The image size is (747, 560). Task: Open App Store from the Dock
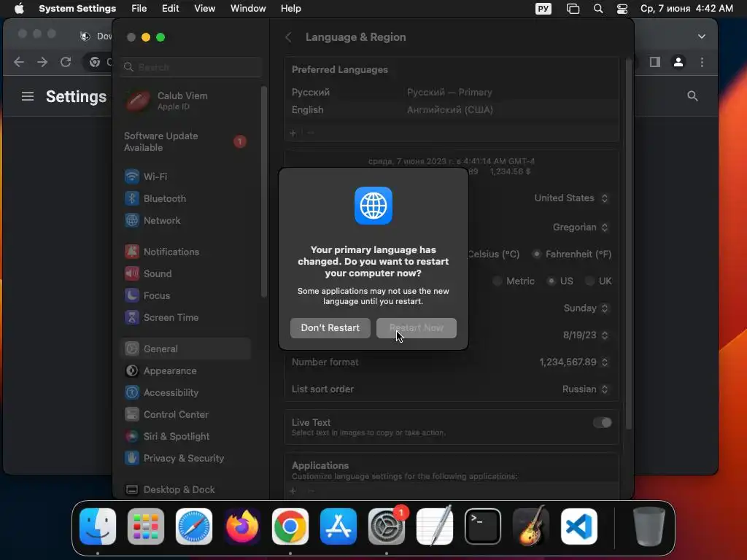click(338, 526)
